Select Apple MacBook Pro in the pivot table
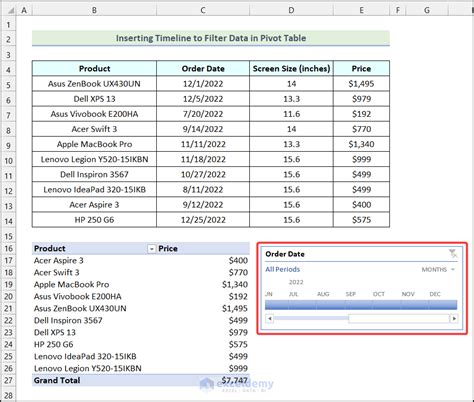The height and width of the screenshot is (402, 474). (x=94, y=285)
